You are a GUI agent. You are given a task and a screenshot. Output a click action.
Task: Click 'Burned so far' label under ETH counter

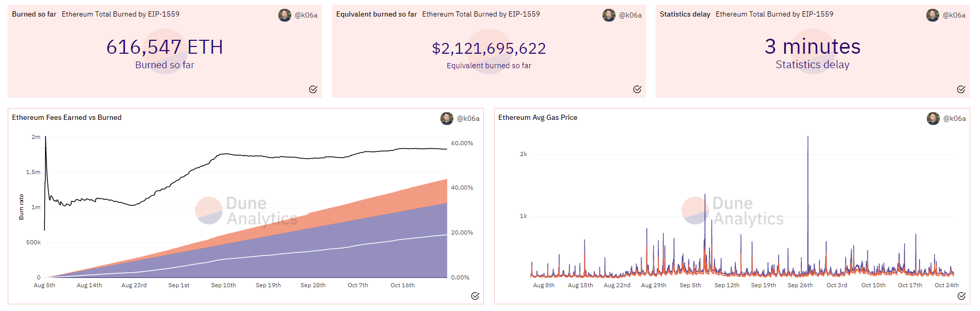coord(165,65)
